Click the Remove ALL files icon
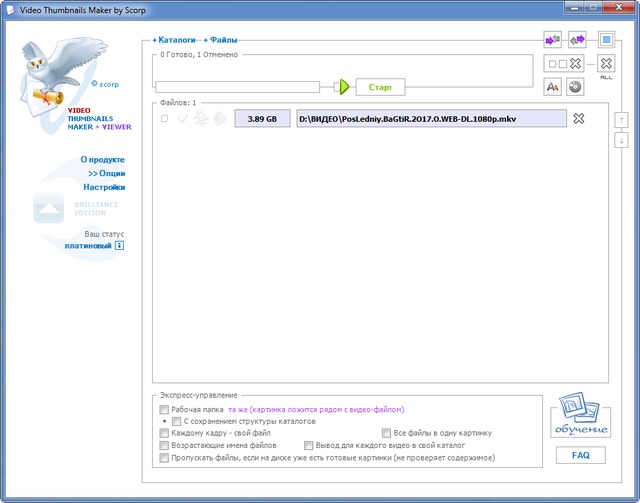The height and width of the screenshot is (503, 640). [x=606, y=65]
